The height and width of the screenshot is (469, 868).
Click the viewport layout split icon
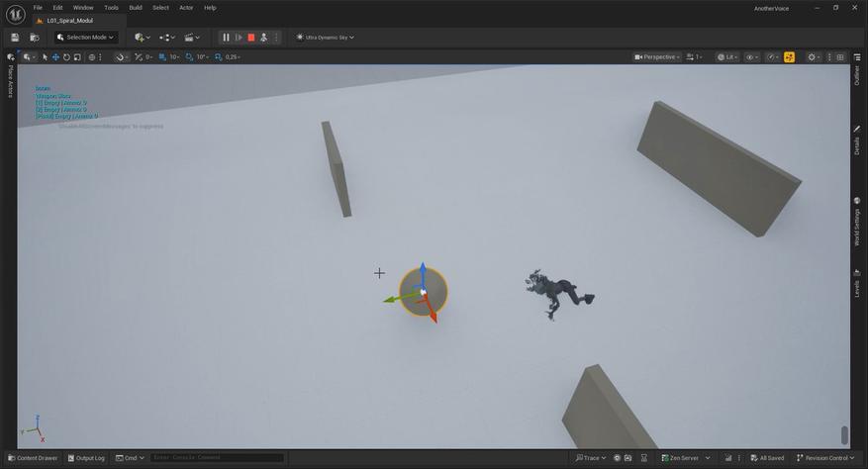[840, 57]
